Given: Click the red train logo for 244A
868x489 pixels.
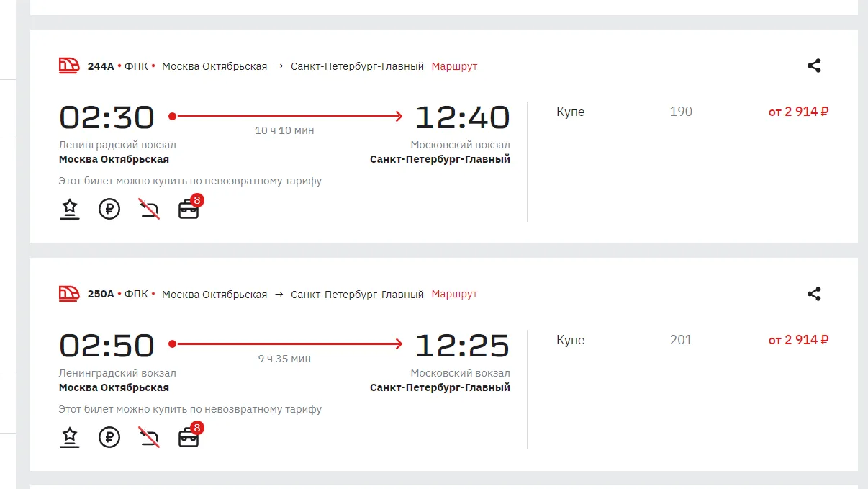Looking at the screenshot, I should (69, 66).
